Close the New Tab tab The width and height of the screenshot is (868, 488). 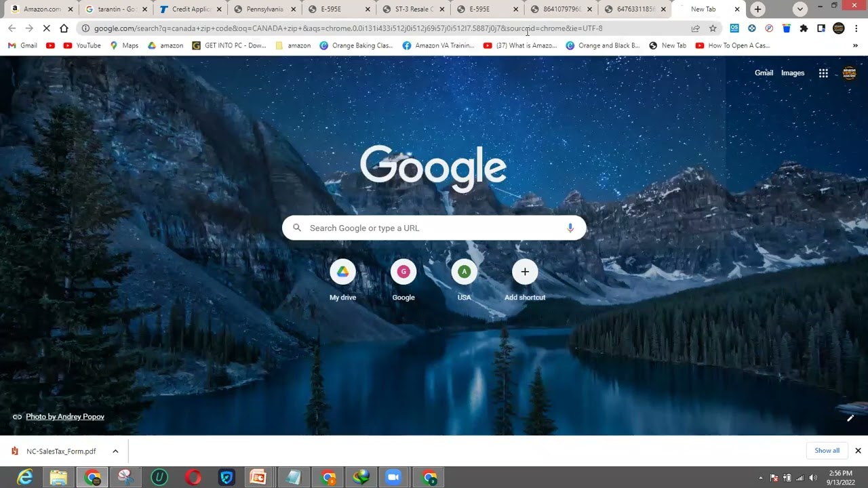[737, 9]
